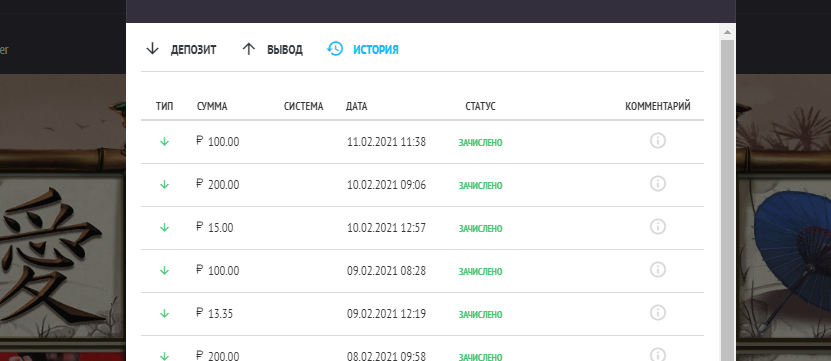Switch to the Вывод tab
Image resolution: width=831 pixels, height=361 pixels.
click(x=272, y=49)
